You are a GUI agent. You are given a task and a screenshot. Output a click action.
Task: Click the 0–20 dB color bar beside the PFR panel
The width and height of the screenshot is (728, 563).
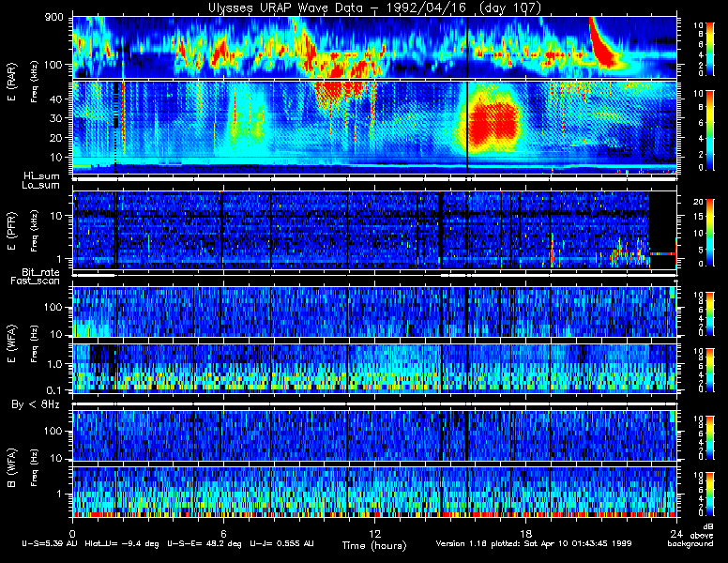click(710, 234)
